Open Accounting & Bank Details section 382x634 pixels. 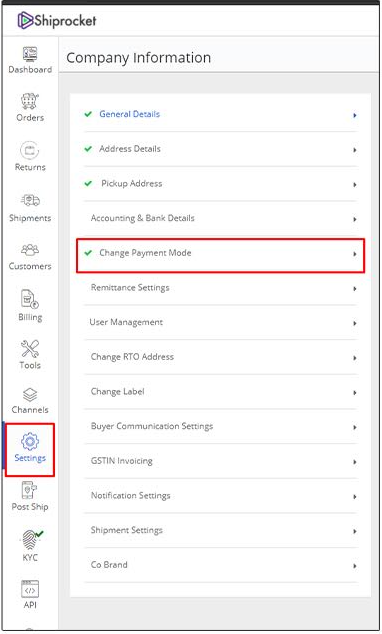(221, 218)
